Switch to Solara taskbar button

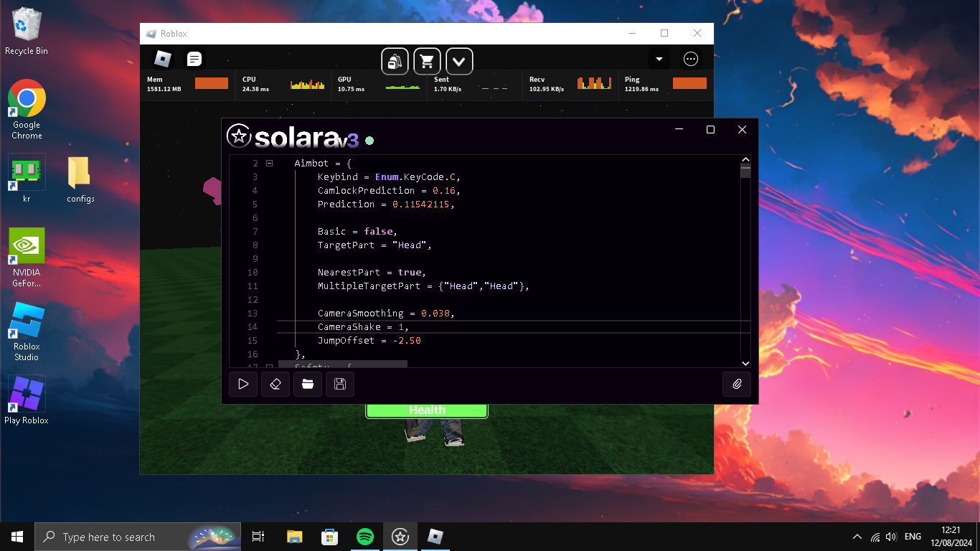point(400,537)
